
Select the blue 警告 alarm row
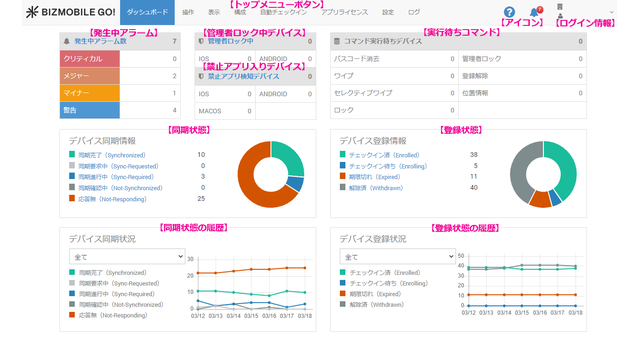120,110
